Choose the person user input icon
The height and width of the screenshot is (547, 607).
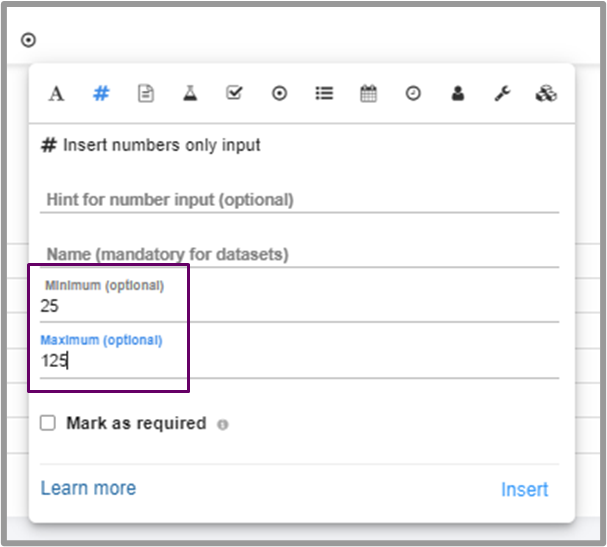pos(457,94)
